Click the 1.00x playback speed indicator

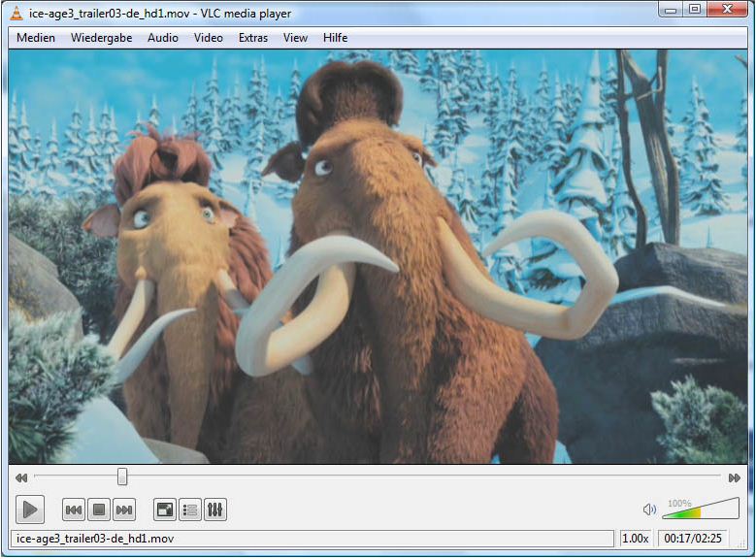click(x=636, y=539)
